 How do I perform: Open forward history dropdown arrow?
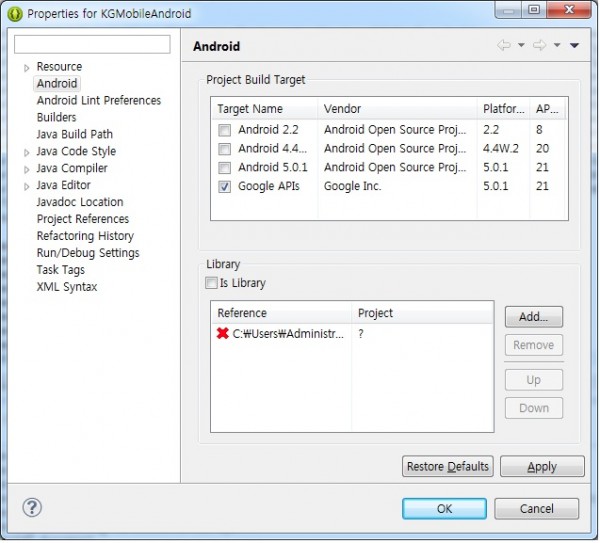pyautogui.click(x=557, y=45)
